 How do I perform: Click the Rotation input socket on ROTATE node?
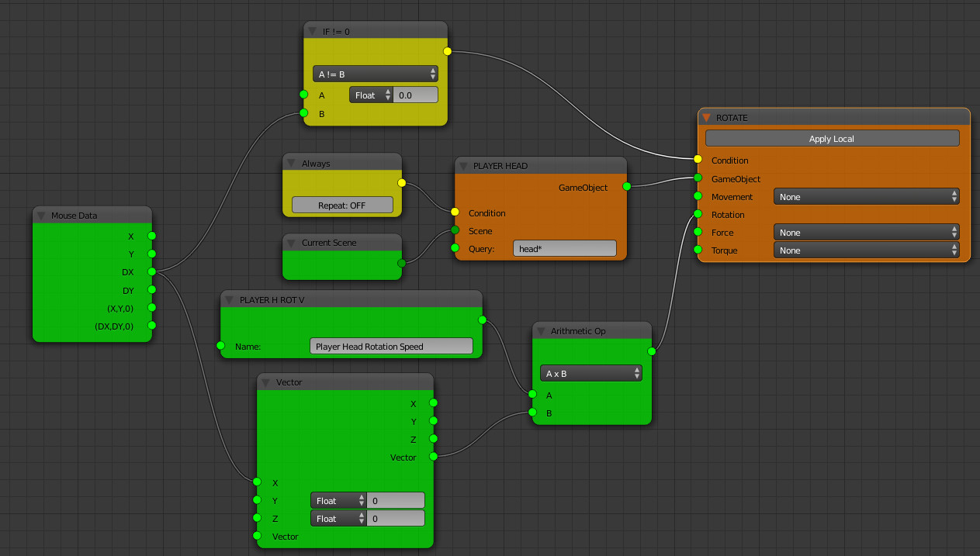698,215
